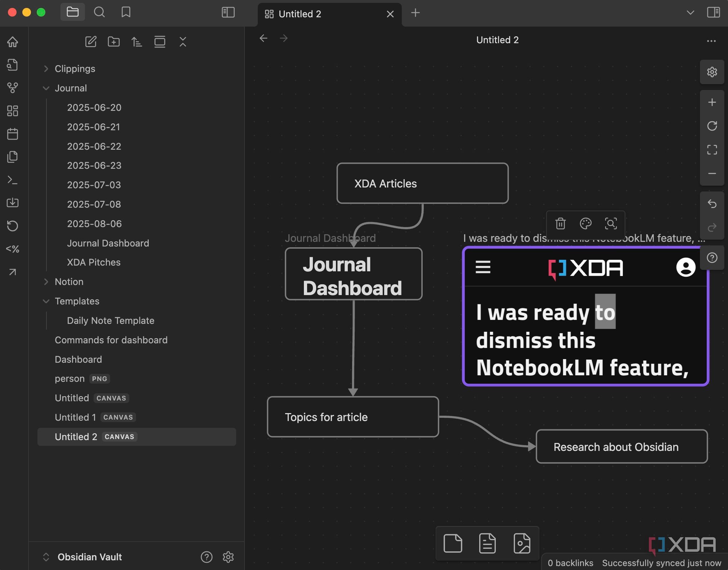Create a new note

(x=91, y=42)
